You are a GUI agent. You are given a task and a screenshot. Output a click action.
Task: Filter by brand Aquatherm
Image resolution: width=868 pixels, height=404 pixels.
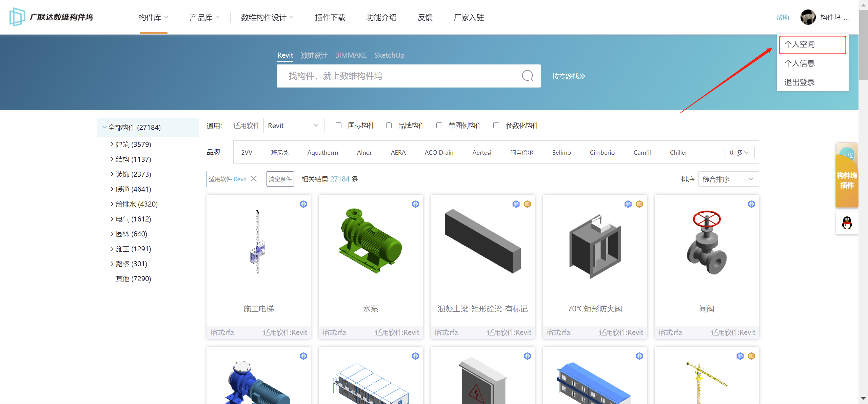pos(322,152)
